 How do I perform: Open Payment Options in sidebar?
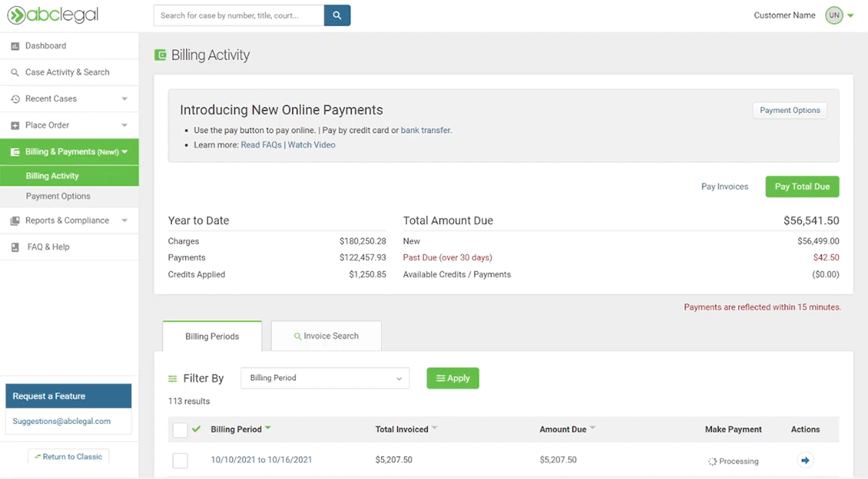(58, 197)
